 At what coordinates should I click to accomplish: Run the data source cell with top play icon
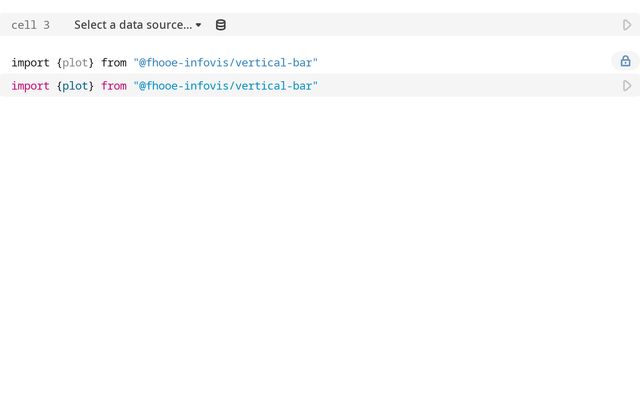point(627,25)
